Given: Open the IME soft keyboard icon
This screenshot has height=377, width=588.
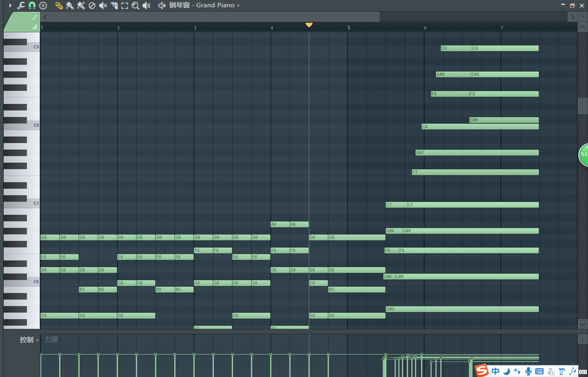Looking at the screenshot, I should click(x=539, y=371).
